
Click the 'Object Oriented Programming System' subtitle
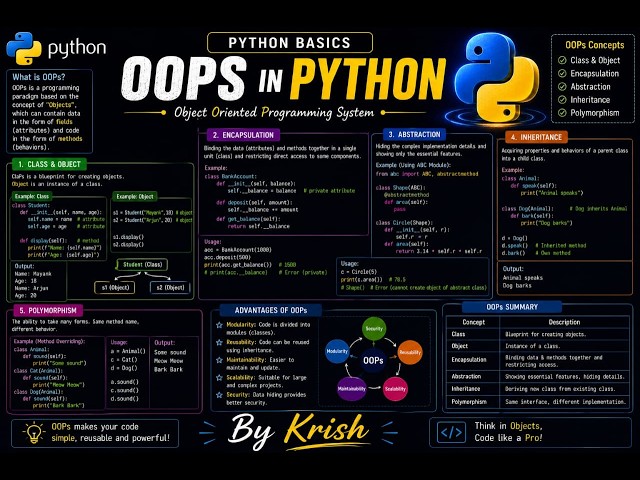274,113
